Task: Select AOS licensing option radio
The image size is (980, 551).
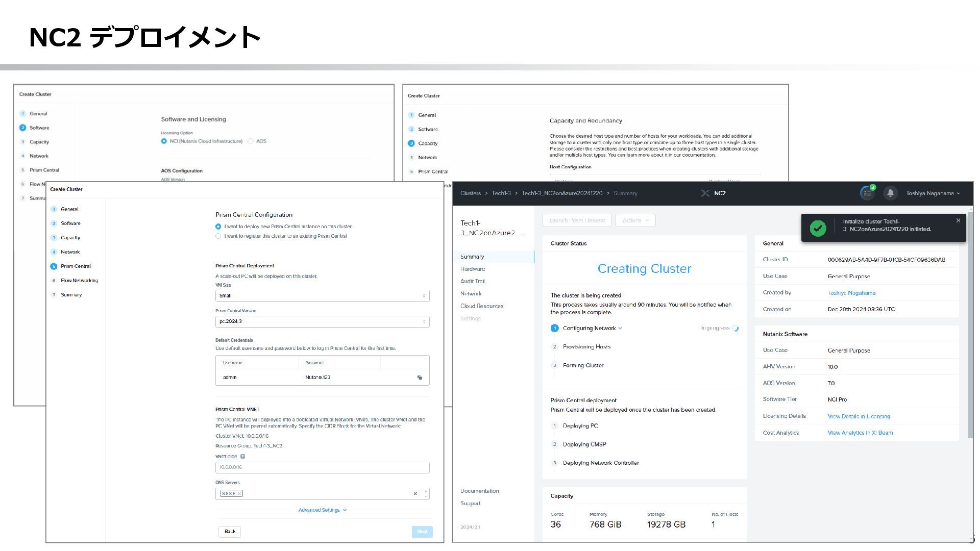Action: coord(251,141)
